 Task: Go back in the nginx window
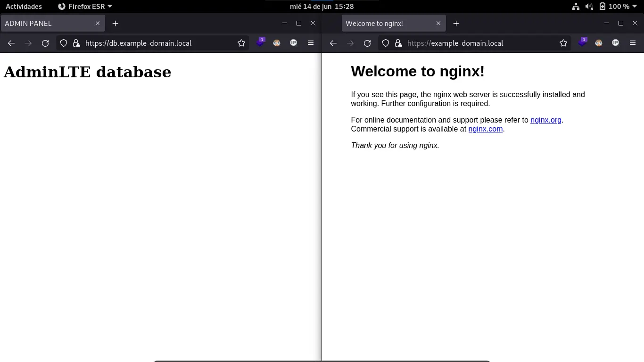click(x=333, y=43)
